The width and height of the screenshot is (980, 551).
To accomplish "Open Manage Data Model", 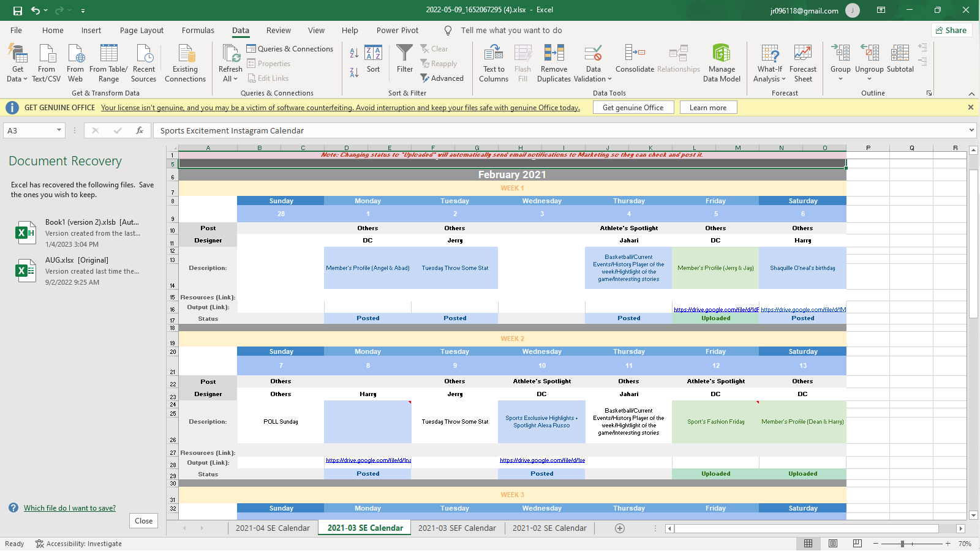I will tap(721, 54).
